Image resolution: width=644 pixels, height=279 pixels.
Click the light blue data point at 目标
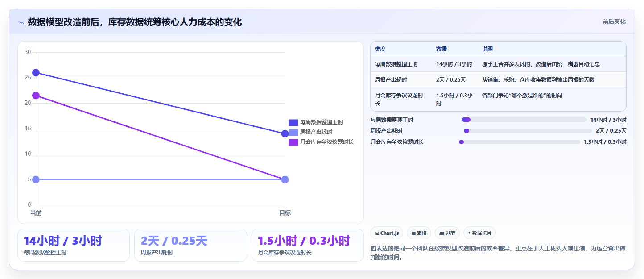coord(285,179)
